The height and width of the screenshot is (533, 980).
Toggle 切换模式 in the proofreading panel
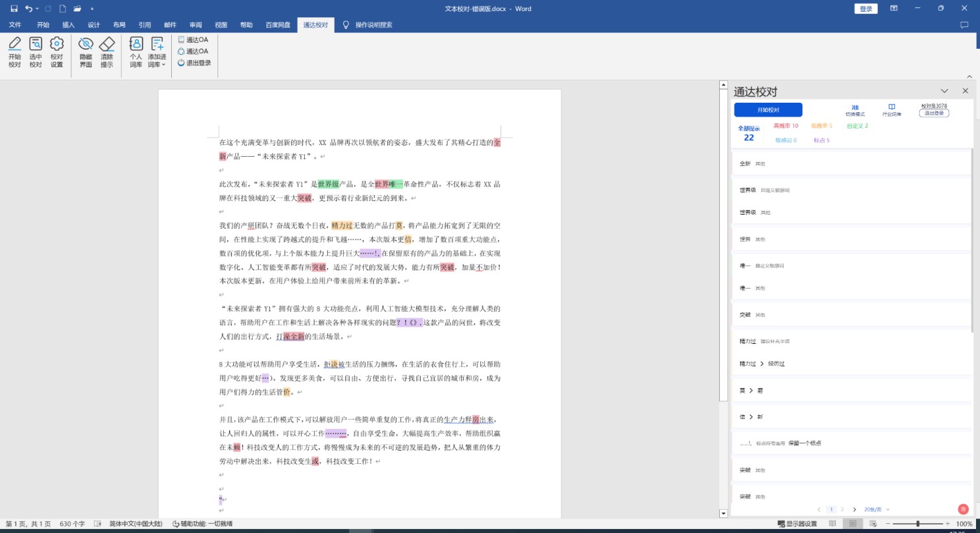pos(855,109)
